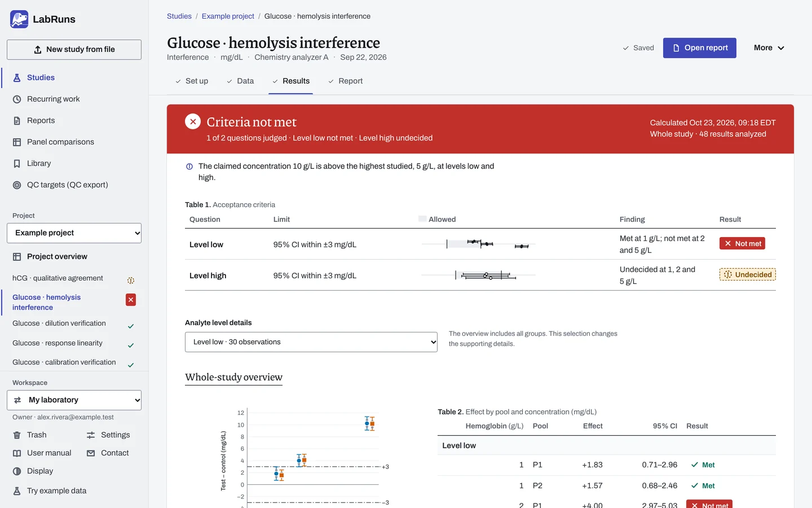Click the Not met result badge for Level low
The image size is (812, 508).
pyautogui.click(x=742, y=244)
